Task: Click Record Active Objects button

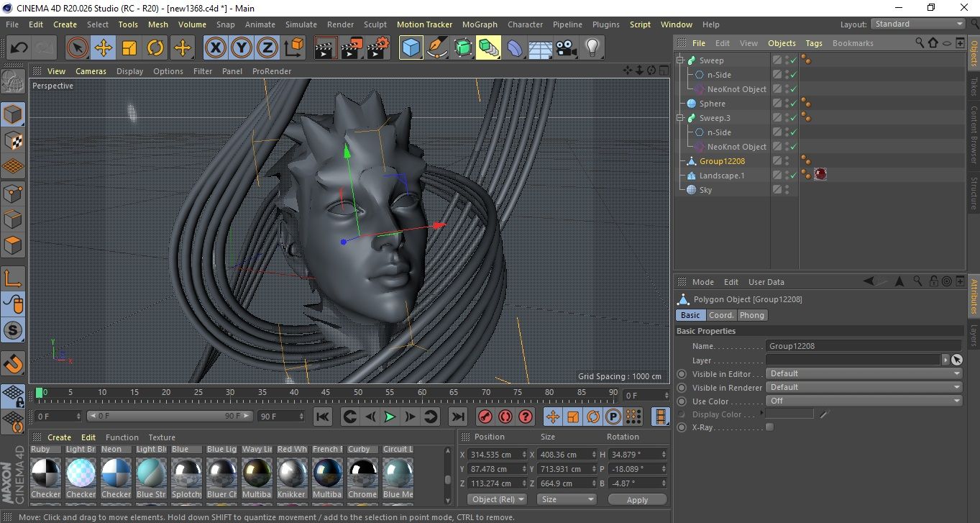Action: pyautogui.click(x=485, y=417)
